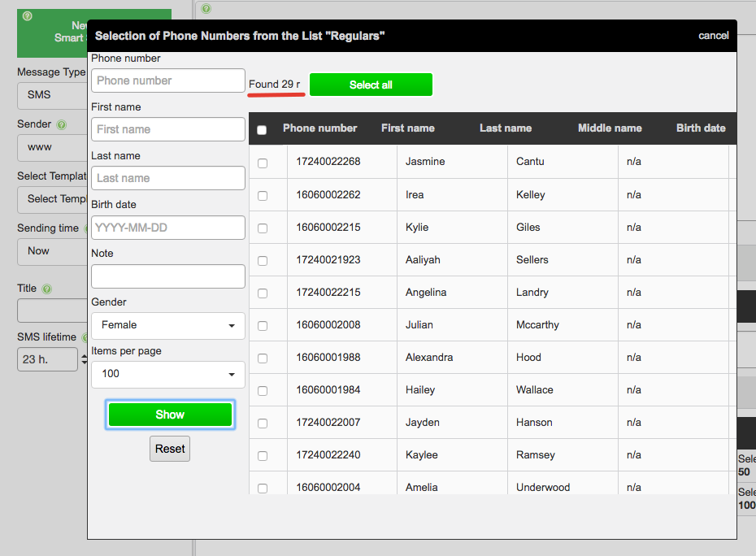Open the Gender dropdown showing Female

[167, 325]
